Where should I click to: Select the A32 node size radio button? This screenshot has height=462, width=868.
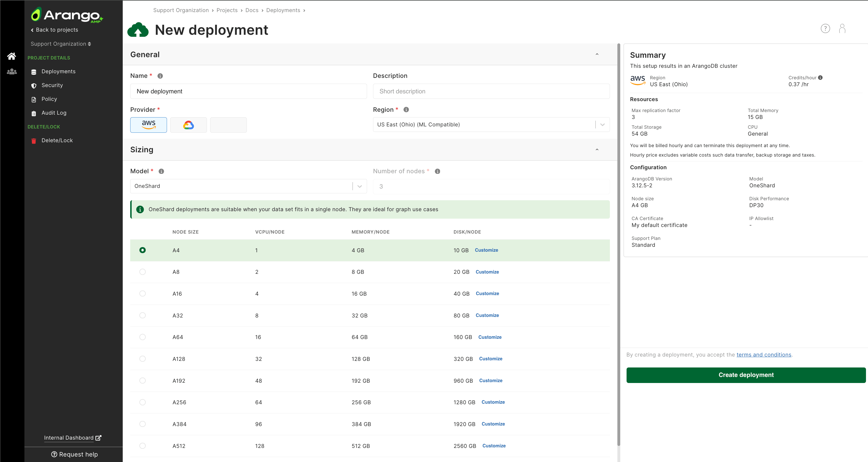coord(143,315)
